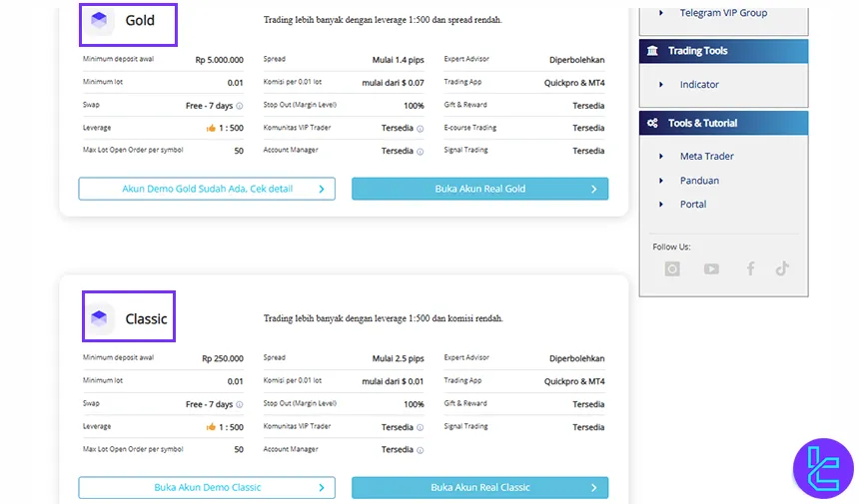
Task: Click Buka Akun Real Classic button
Action: coord(479,488)
